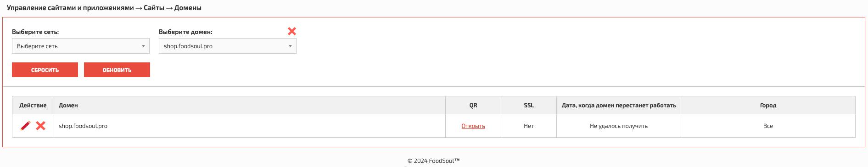Screen dimensions: 868x167
Task: Click the "Дата, когда домен перестанет работать" header
Action: point(619,105)
